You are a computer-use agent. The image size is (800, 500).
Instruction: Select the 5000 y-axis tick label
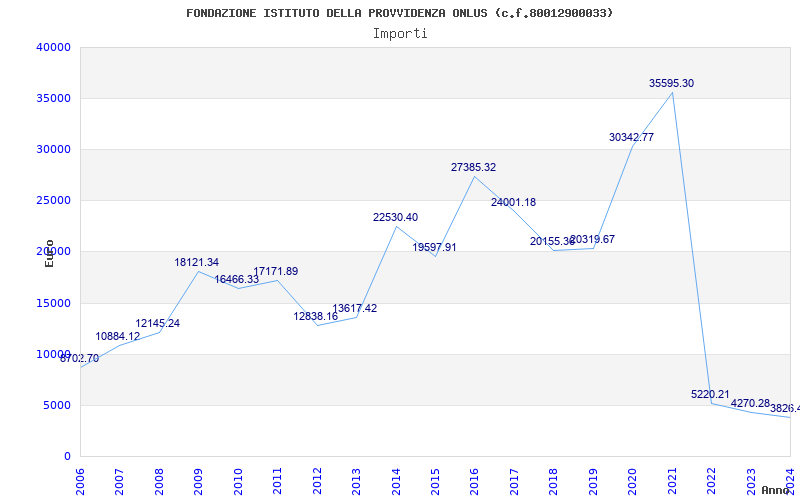point(57,406)
